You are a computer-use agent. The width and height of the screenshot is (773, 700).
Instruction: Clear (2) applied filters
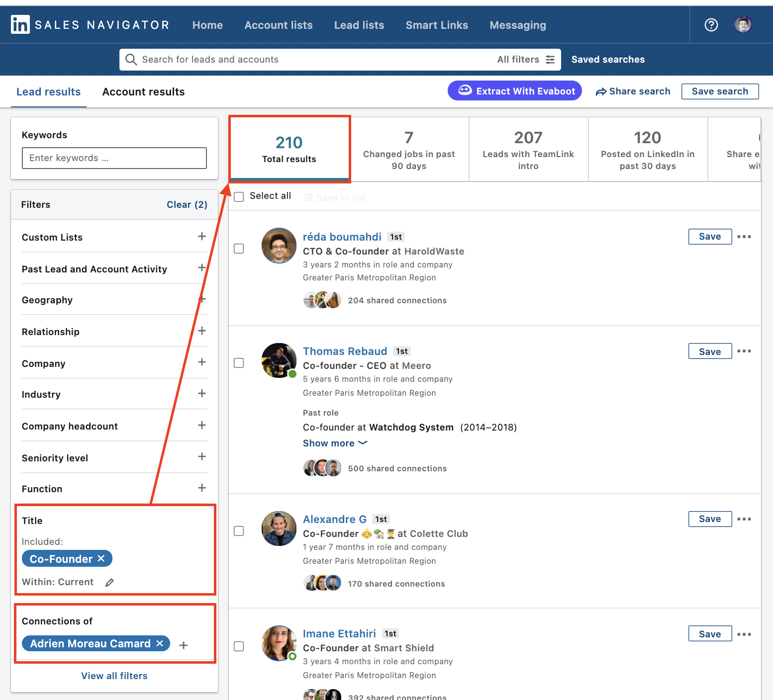(187, 204)
